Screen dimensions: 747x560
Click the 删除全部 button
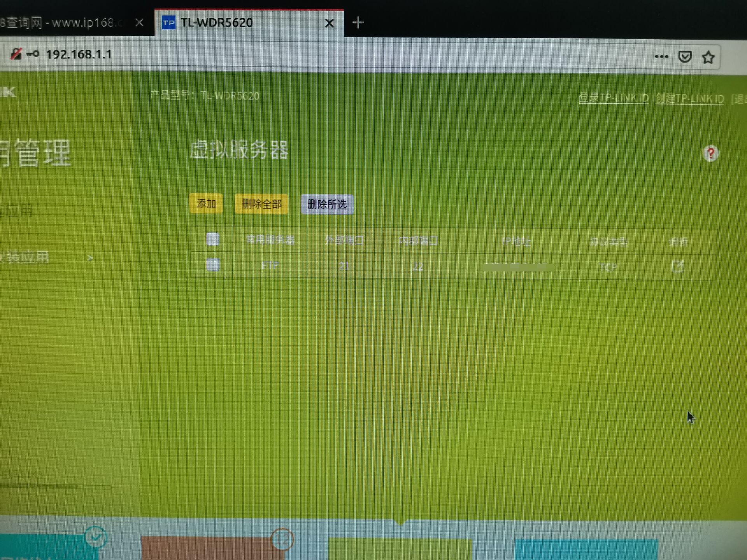(261, 204)
